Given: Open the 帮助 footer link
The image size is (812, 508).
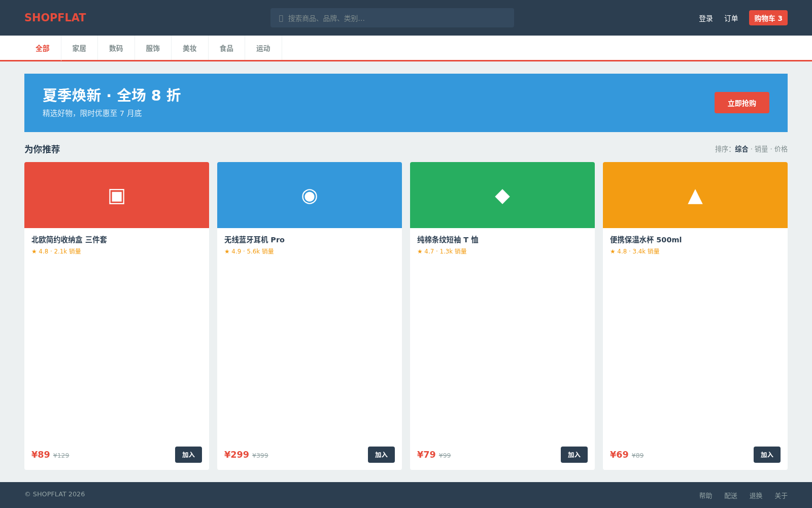Looking at the screenshot, I should point(705,496).
